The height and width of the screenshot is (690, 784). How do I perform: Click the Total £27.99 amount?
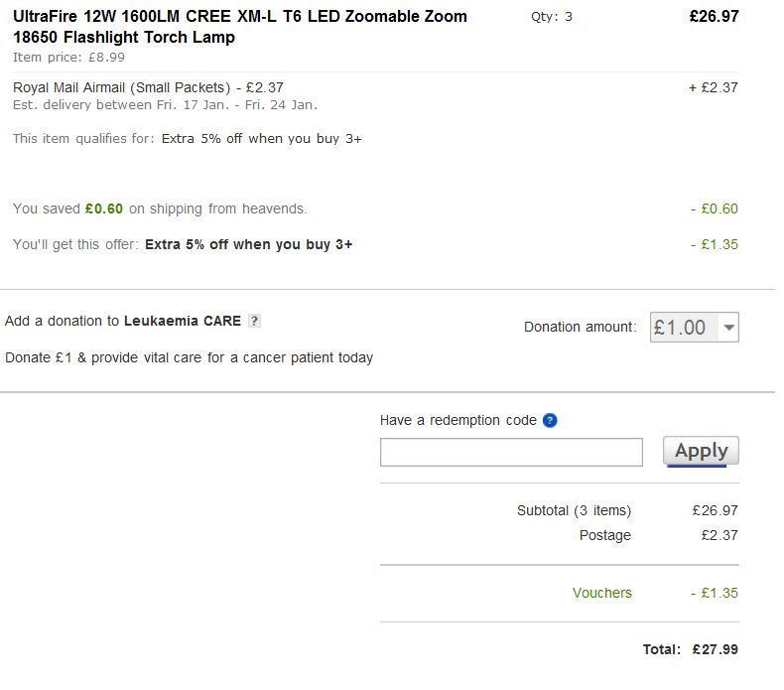[714, 649]
